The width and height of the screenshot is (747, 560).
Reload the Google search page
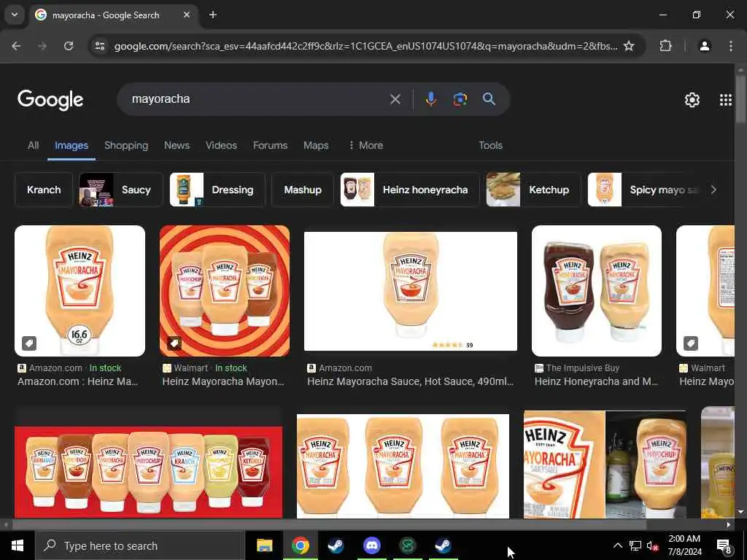click(69, 46)
